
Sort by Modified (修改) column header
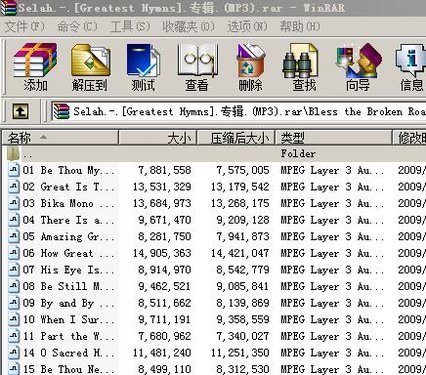[x=409, y=138]
